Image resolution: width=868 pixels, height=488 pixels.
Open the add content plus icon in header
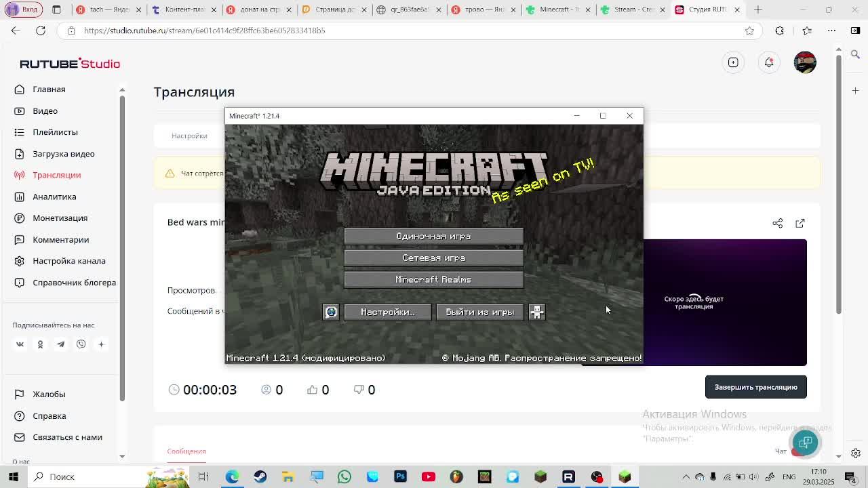[733, 62]
